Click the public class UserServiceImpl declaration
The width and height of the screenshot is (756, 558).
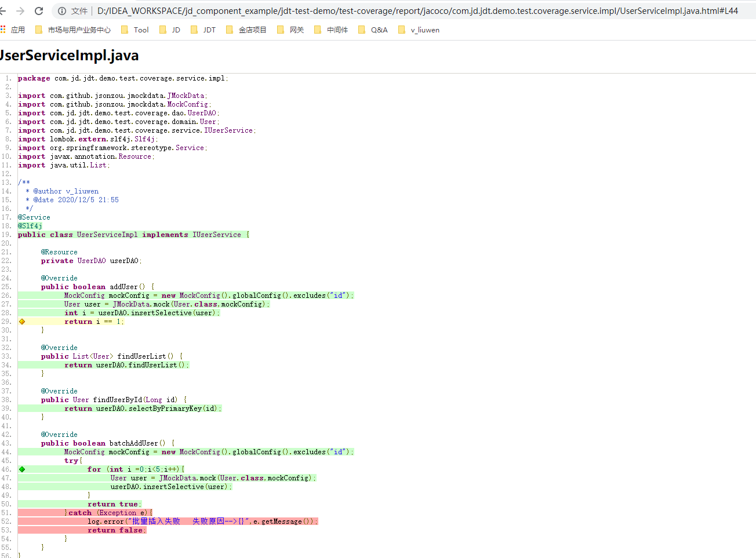pos(133,235)
